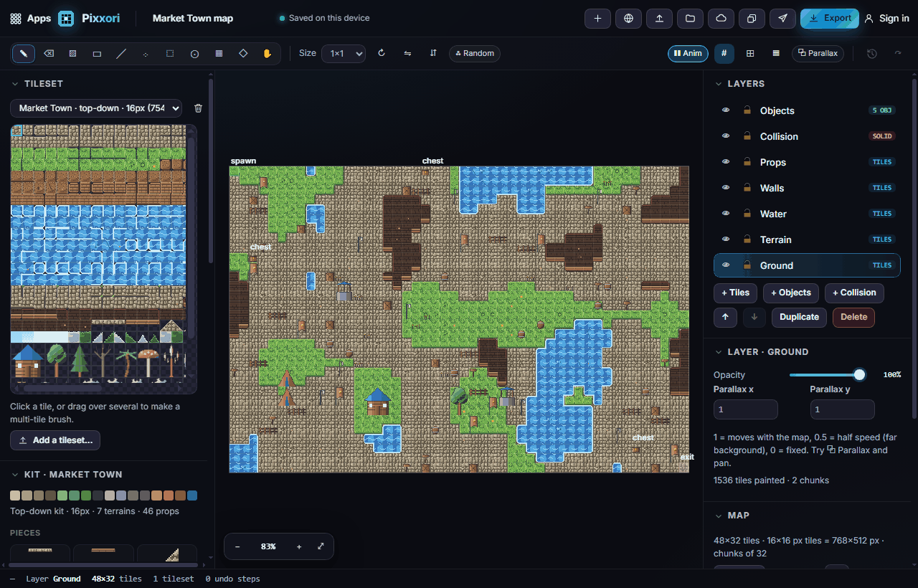Screen dimensions: 918x588
Task: Click the Parallax x input field
Action: click(x=746, y=409)
